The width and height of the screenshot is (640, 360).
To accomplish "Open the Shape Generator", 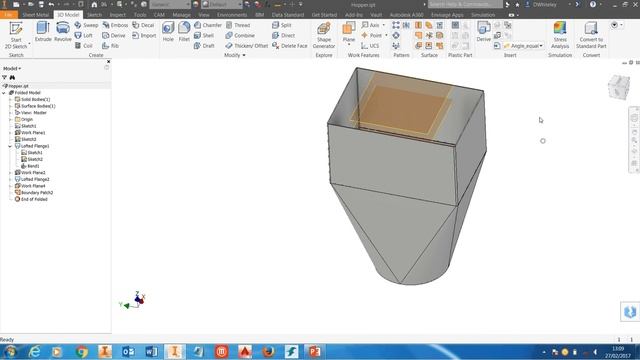I will pos(324,36).
